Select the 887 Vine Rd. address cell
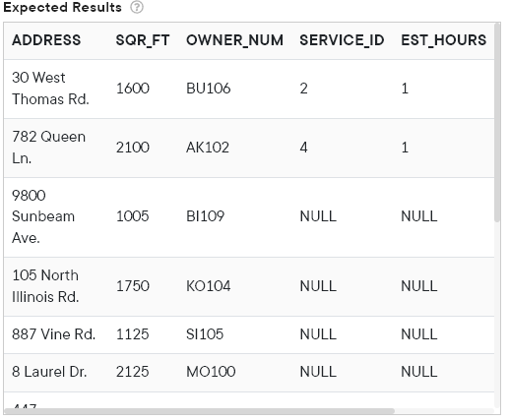 (54, 334)
